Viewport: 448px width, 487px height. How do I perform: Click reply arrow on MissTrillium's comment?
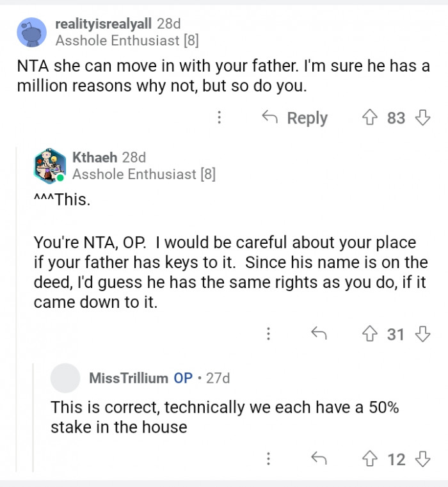[318, 459]
